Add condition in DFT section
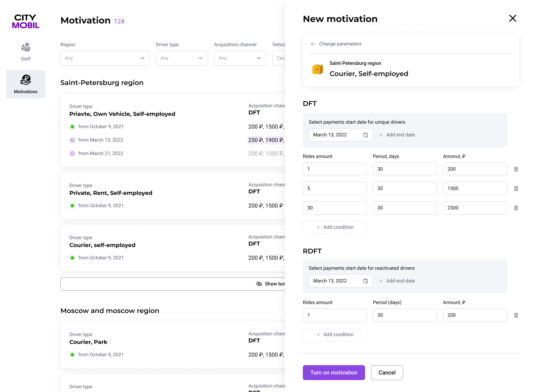 335,227
